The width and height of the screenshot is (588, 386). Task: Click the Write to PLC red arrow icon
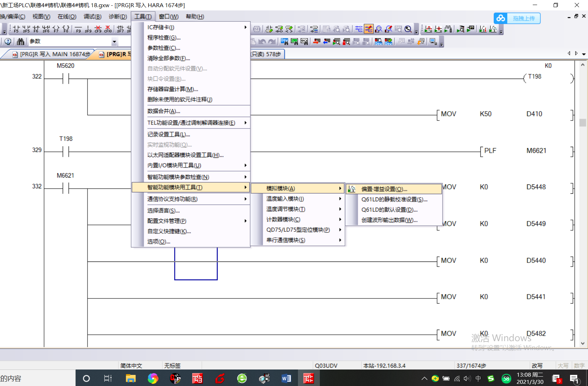coord(316,42)
